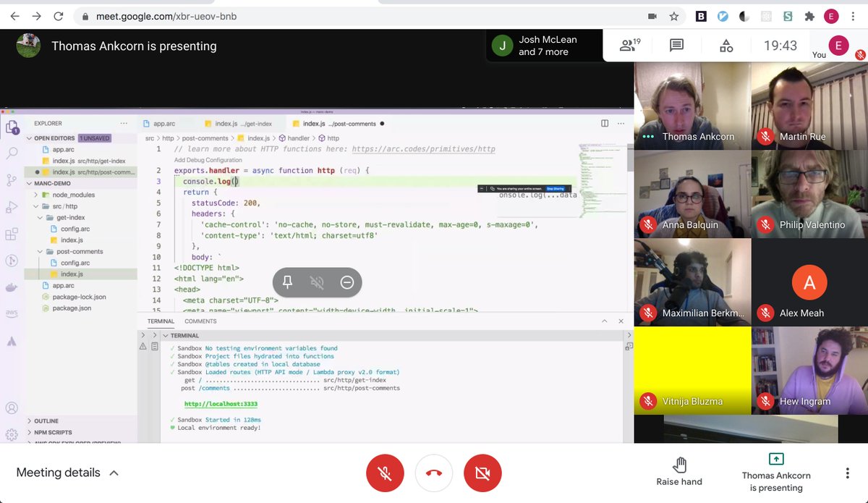Click 'Josh McLean and 7 more' chip
Screen dimensions: 868x503
545,46
